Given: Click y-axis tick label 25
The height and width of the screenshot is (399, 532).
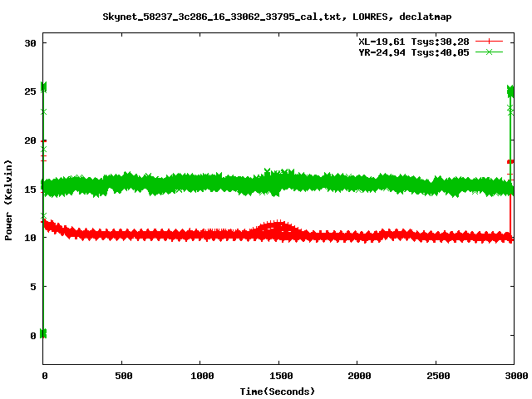Looking at the screenshot, I should click(x=30, y=91).
